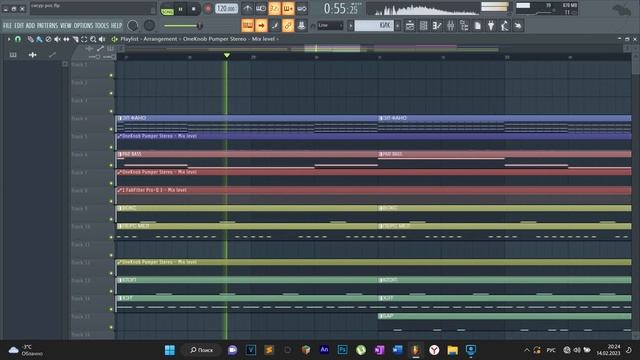
Task: Select the Paint brush tool
Action: [39, 39]
